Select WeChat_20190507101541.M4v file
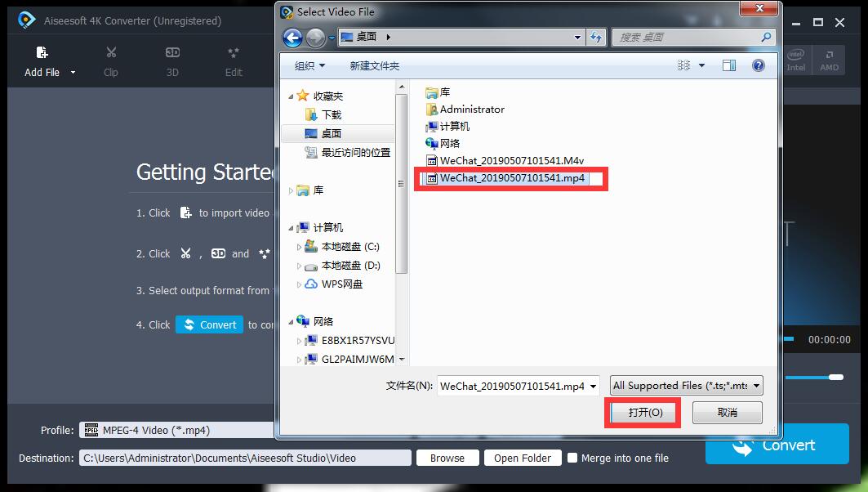The height and width of the screenshot is (492, 868). pyautogui.click(x=505, y=161)
